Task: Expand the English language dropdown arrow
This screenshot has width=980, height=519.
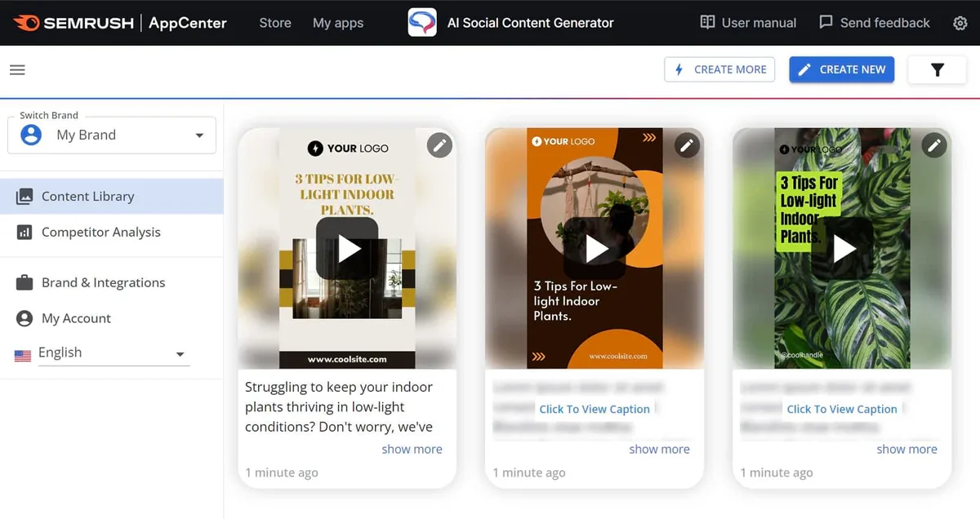Action: pos(180,354)
